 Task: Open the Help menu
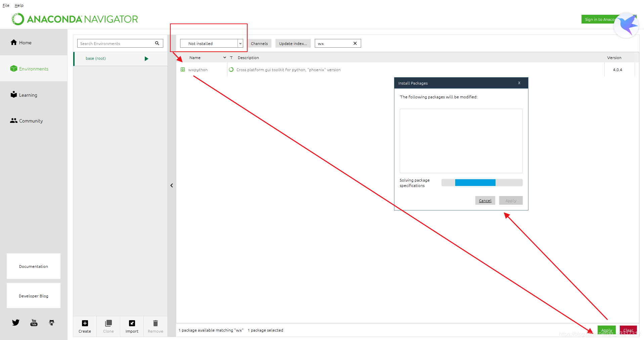click(19, 5)
